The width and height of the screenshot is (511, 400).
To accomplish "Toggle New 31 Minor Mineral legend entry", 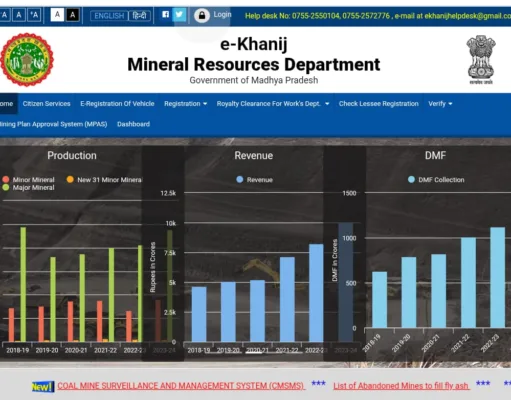I will click(x=104, y=180).
